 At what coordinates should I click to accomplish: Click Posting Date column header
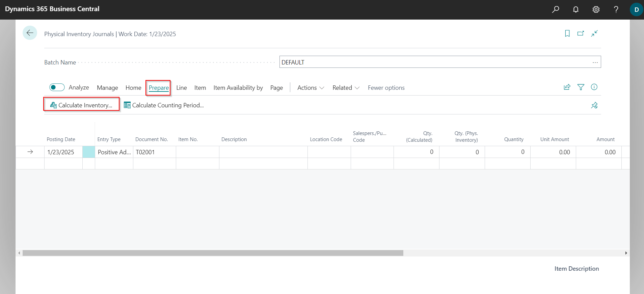[61, 139]
